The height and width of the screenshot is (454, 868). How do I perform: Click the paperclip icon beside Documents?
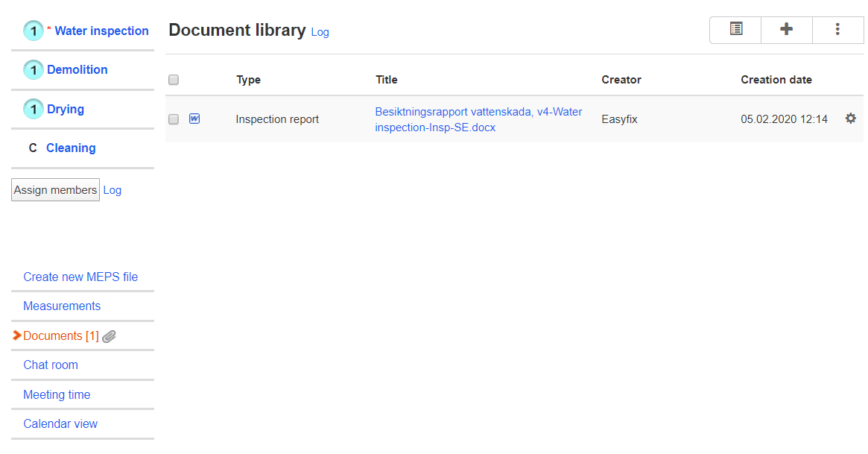point(110,336)
